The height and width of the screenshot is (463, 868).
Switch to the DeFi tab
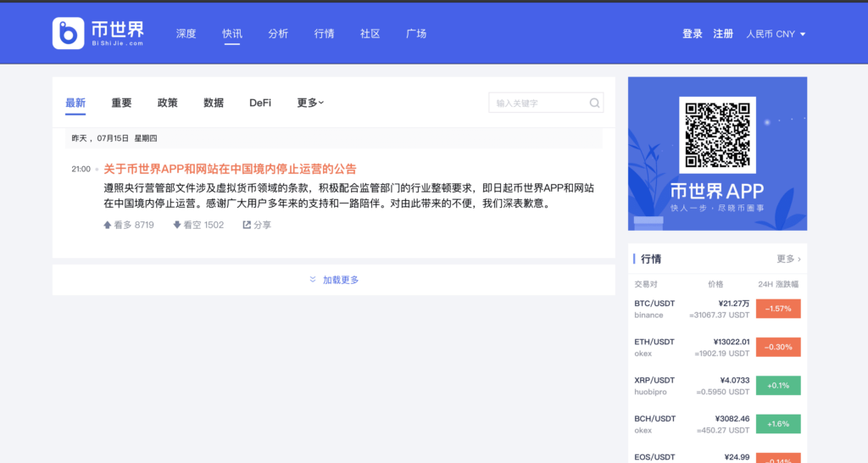pyautogui.click(x=260, y=103)
